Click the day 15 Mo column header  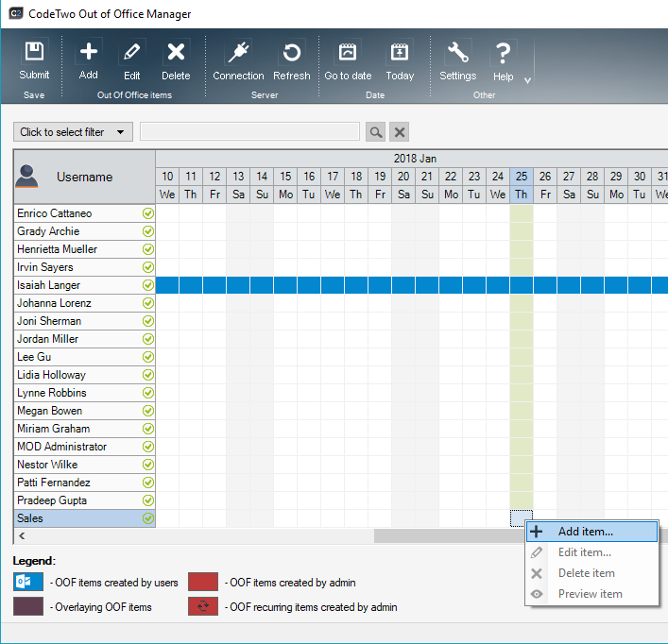[x=285, y=186]
